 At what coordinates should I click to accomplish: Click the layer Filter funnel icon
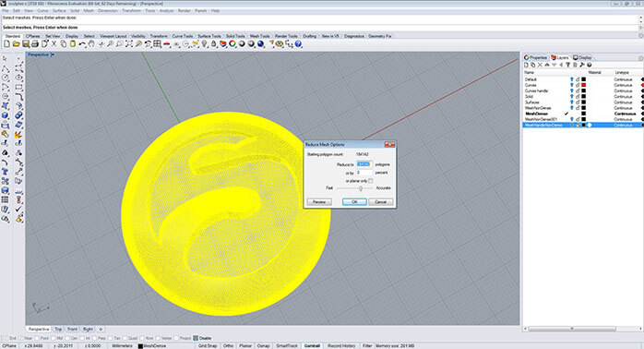(568, 65)
